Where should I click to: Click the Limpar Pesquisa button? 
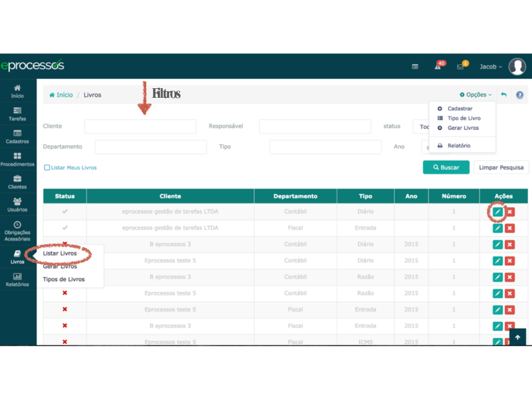(501, 167)
